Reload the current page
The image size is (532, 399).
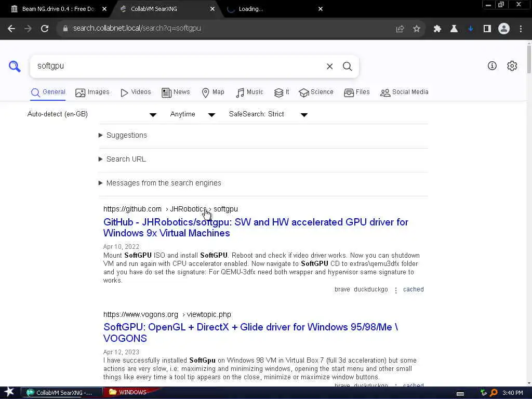pyautogui.click(x=45, y=29)
